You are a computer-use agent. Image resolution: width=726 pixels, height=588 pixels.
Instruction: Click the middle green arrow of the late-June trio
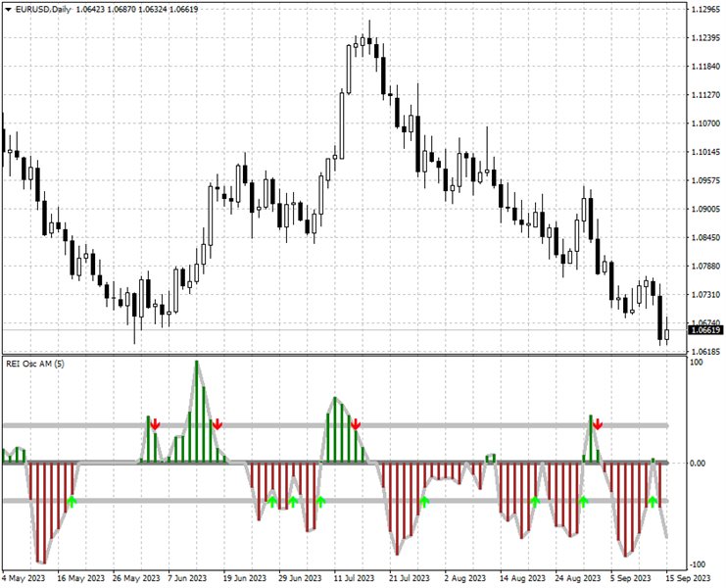pyautogui.click(x=293, y=502)
